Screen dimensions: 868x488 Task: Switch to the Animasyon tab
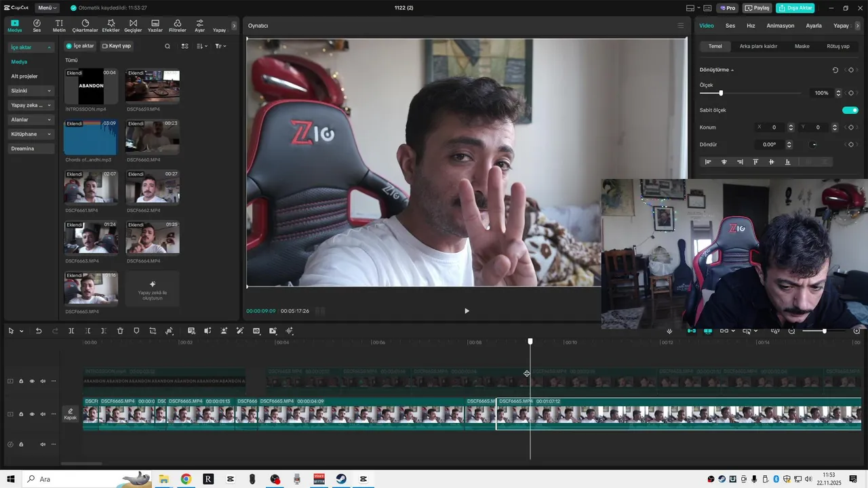pyautogui.click(x=781, y=26)
